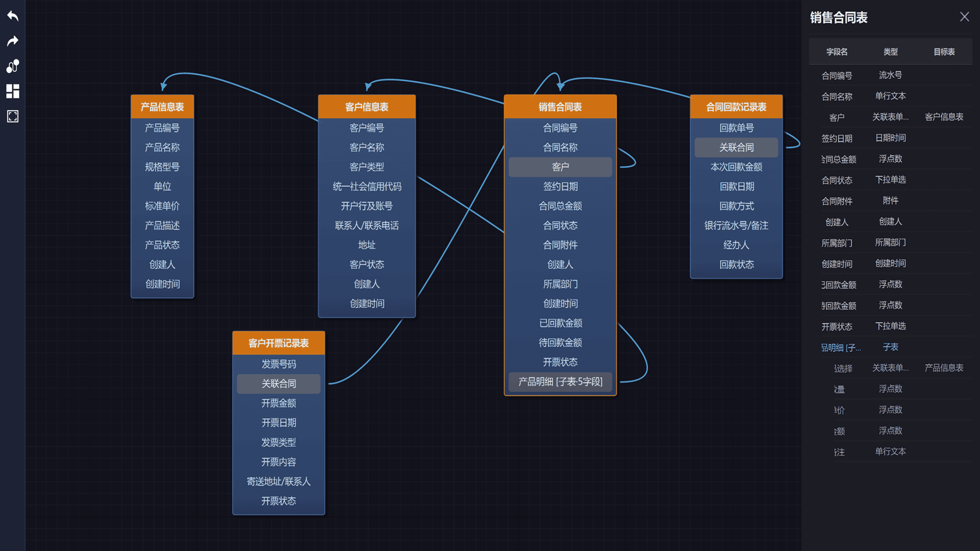
Task: Click the 目标表 column header
Action: [944, 52]
